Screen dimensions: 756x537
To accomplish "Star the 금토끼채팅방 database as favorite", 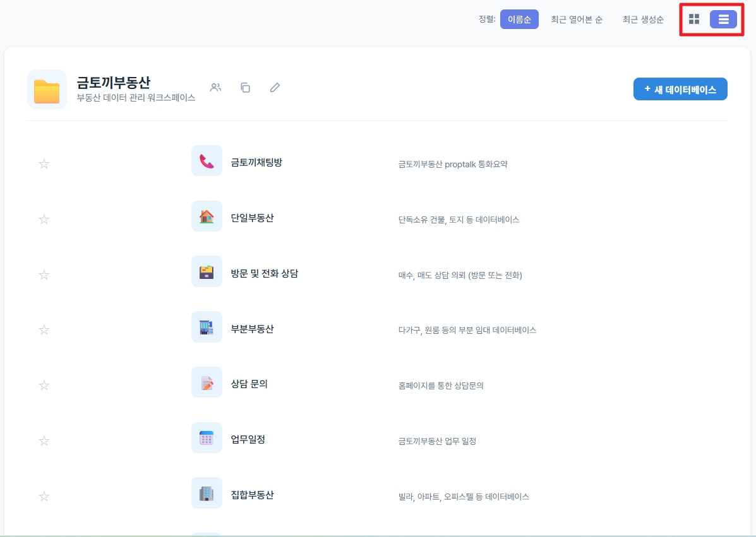I will [44, 163].
